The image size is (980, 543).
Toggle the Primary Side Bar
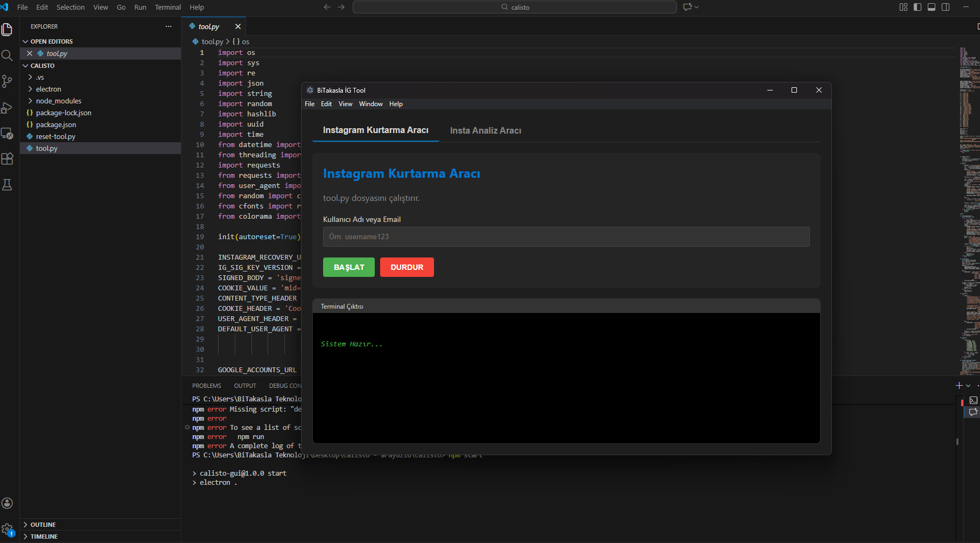(918, 7)
